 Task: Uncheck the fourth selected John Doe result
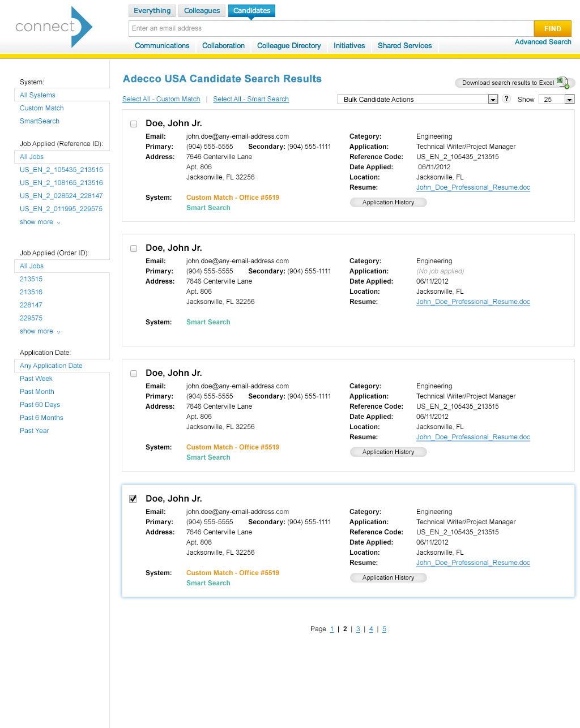tap(133, 499)
